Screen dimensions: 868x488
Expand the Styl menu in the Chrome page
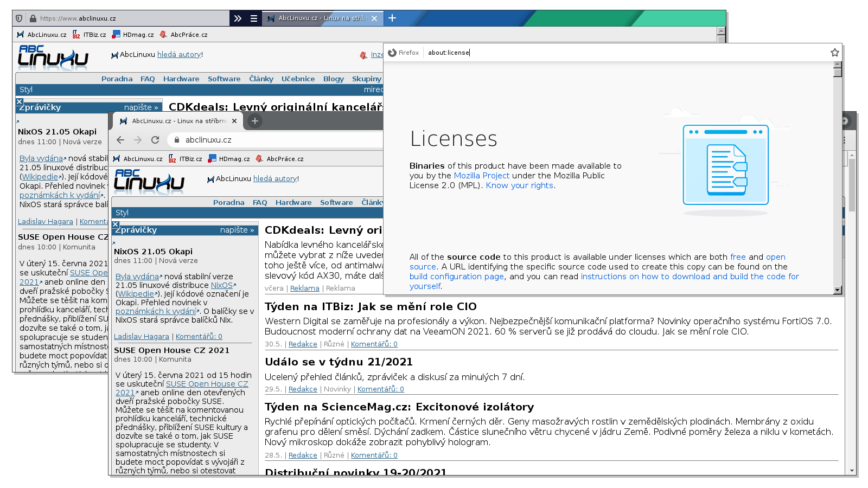click(x=122, y=213)
